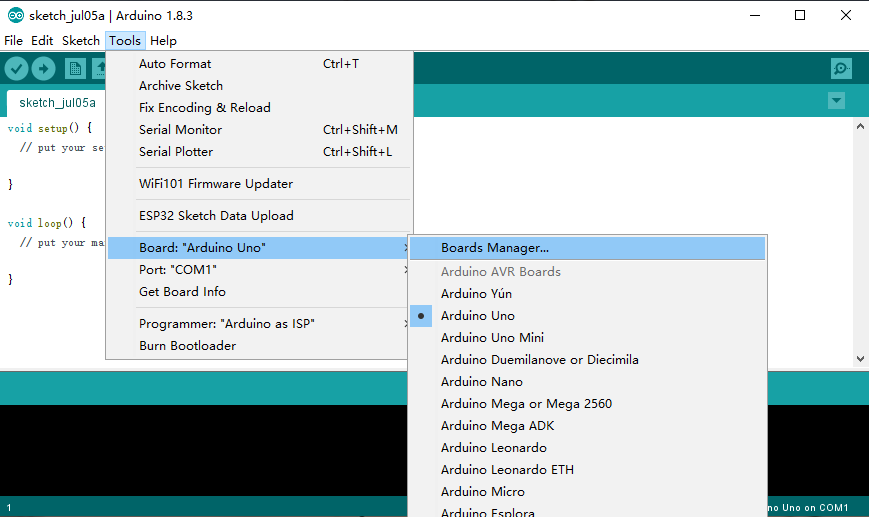The image size is (869, 517).
Task: Click the void loop() code line
Action: tap(47, 223)
